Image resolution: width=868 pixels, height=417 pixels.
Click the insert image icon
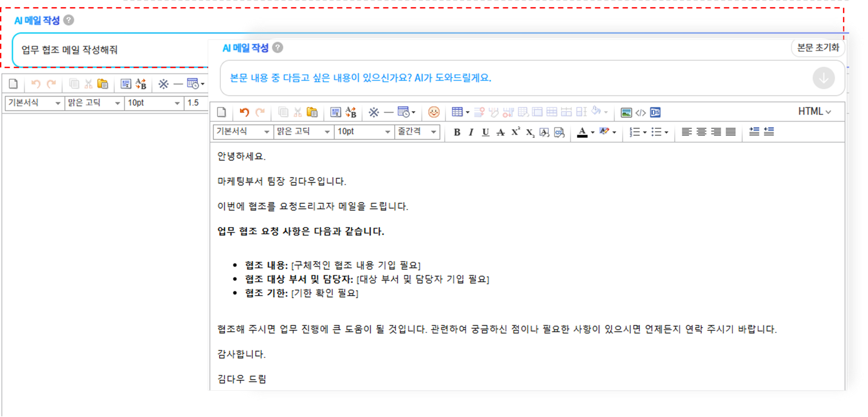click(x=626, y=113)
